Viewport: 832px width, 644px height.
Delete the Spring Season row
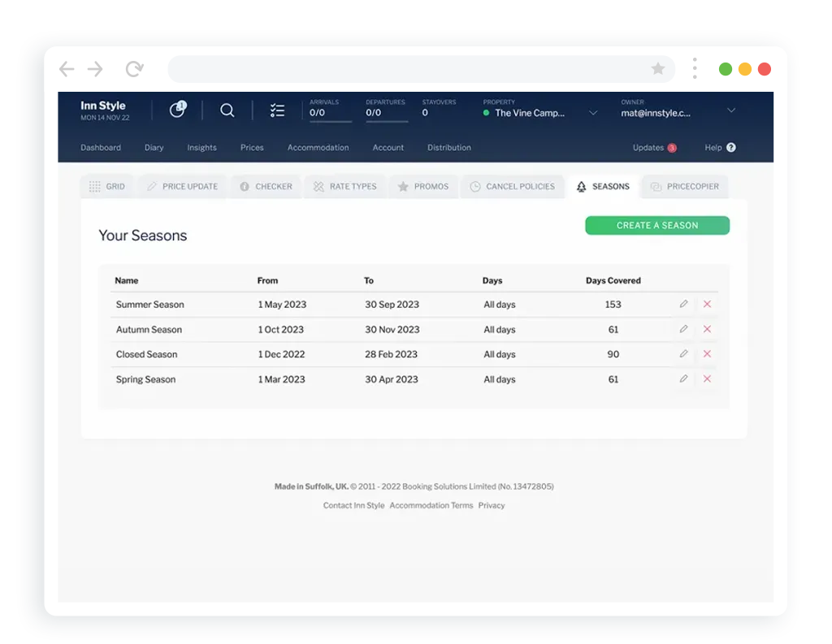coord(707,379)
